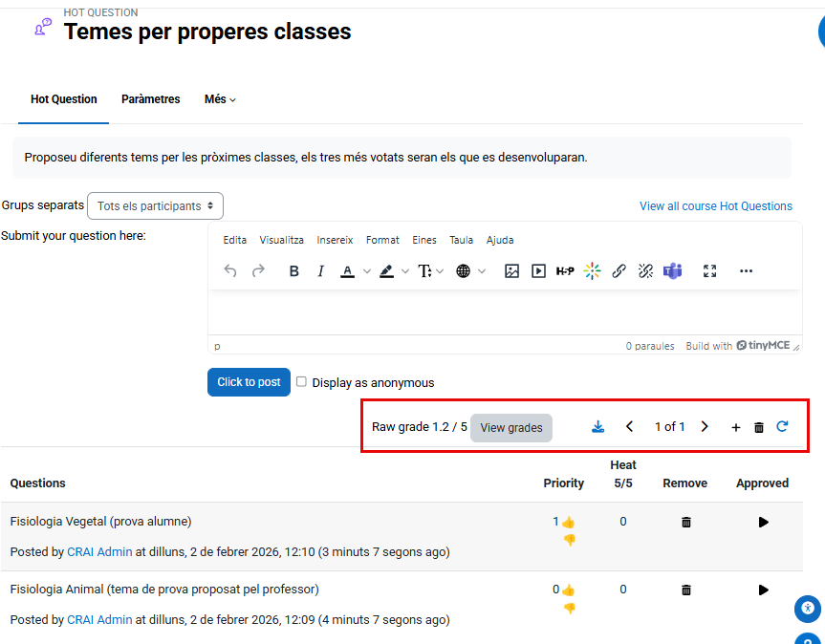Toggle fullscreen mode in the editor
The height and width of the screenshot is (644, 825).
point(709,271)
